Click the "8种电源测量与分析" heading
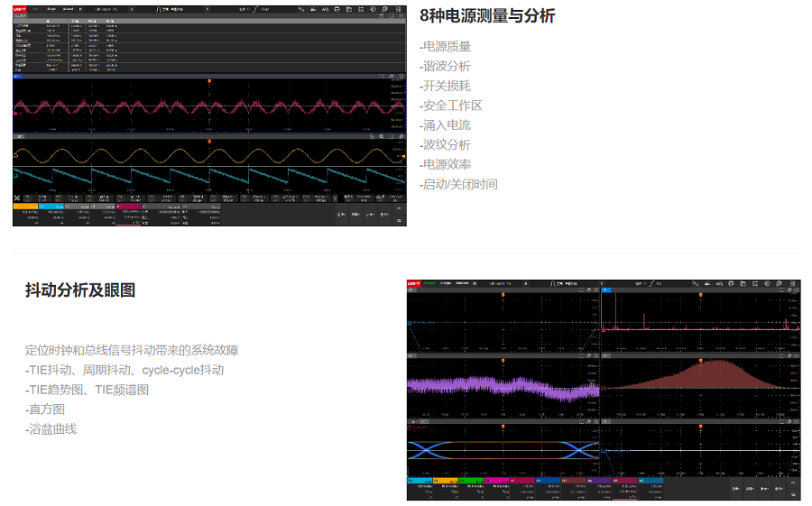The width and height of the screenshot is (812, 506). tap(487, 16)
